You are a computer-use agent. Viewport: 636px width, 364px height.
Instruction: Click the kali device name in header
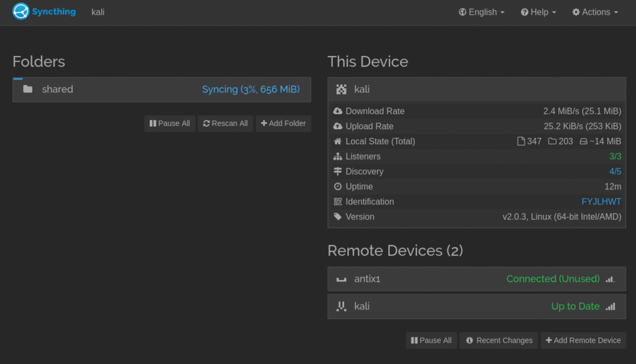[98, 12]
